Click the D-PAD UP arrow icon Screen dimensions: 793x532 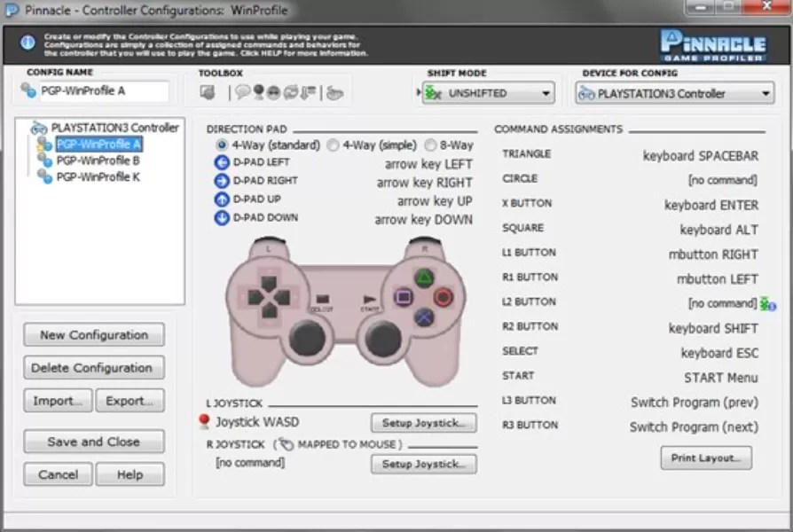(222, 199)
